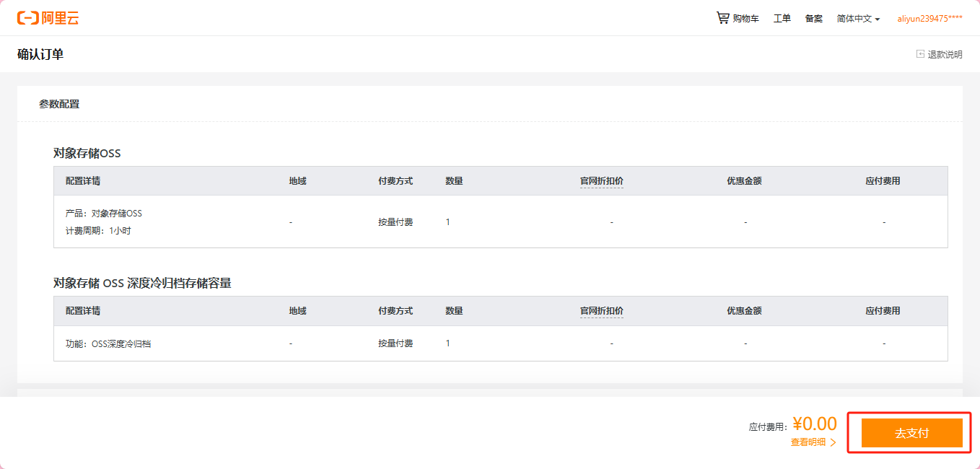Screen dimensions: 980x469
Task: Click 优惠金额 header in OSS table
Action: [744, 181]
